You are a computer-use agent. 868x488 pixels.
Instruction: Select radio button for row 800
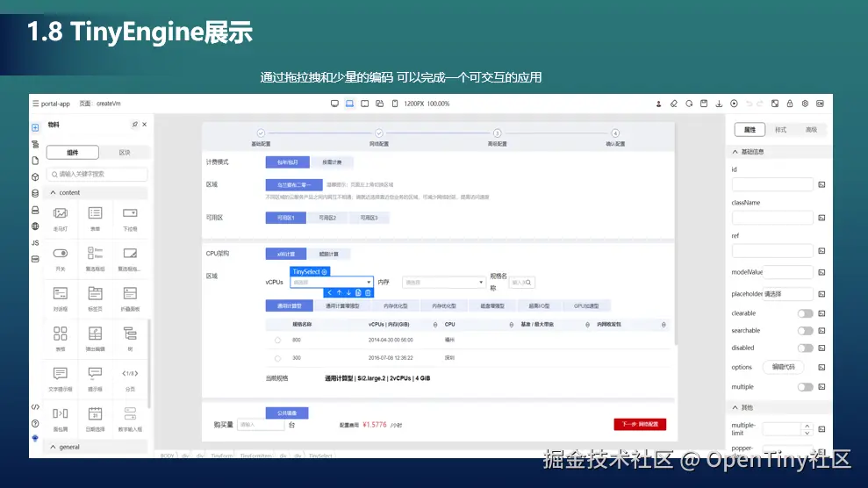tap(278, 341)
